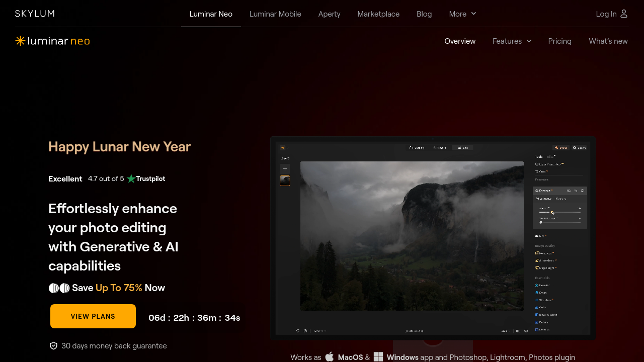Viewport: 644px width, 362px height.
Task: Click the Luminar Neo star logo
Action: tap(20, 41)
